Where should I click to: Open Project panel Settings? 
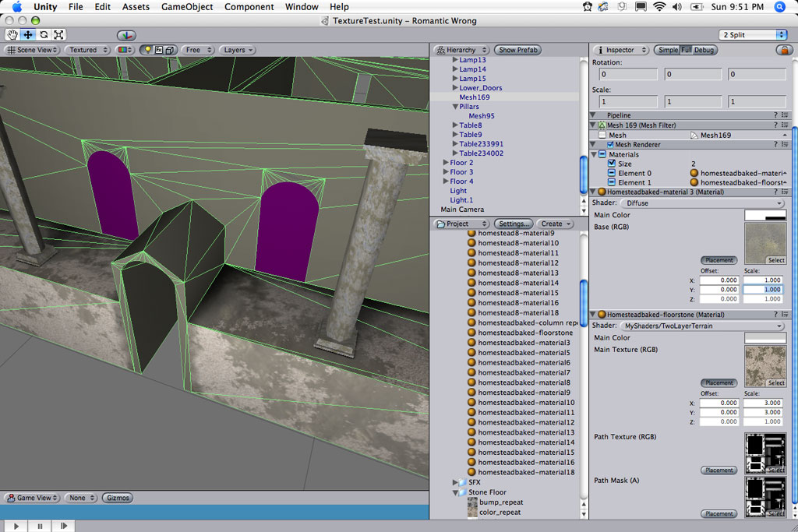click(514, 224)
